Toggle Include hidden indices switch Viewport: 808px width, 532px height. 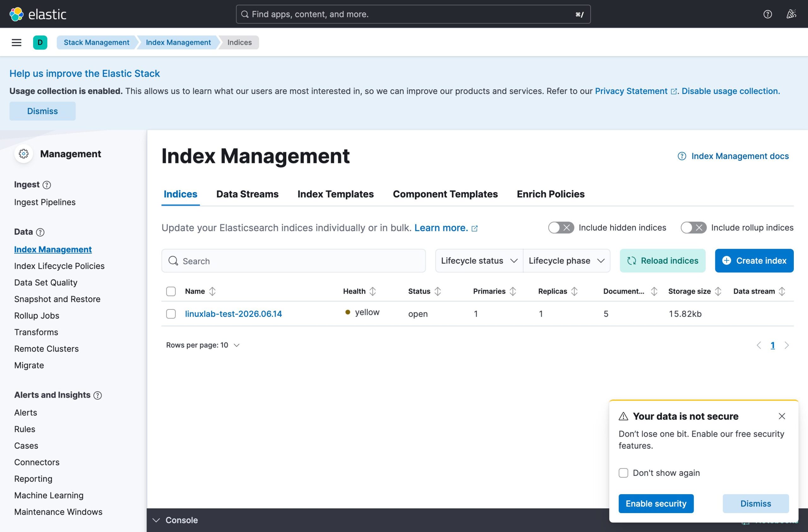(x=561, y=228)
